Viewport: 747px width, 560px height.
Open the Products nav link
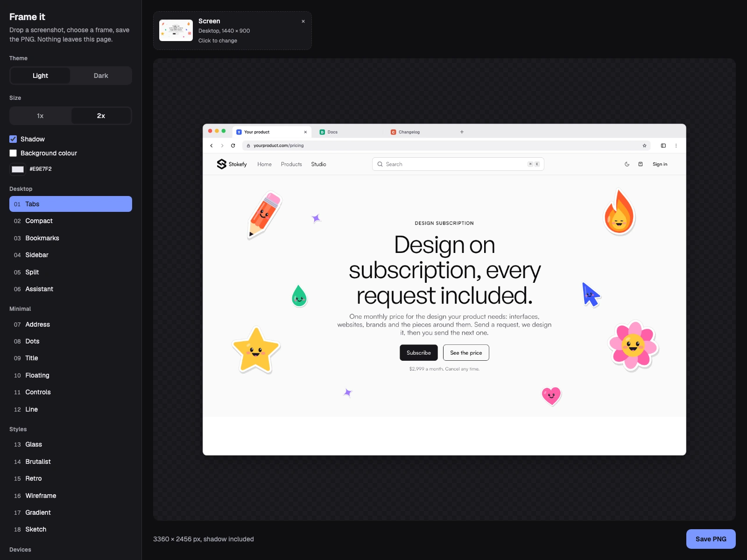tap(291, 164)
